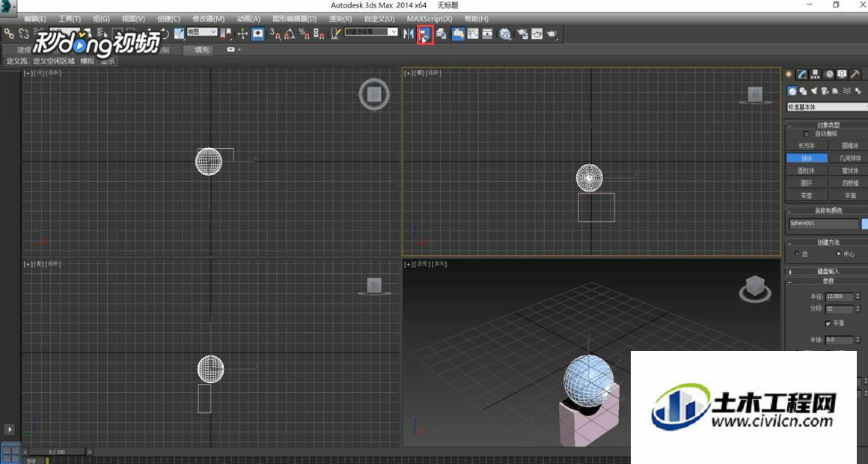Click the ViewCube in the top-left viewport
Image resolution: width=868 pixels, height=464 pixels.
pos(374,95)
